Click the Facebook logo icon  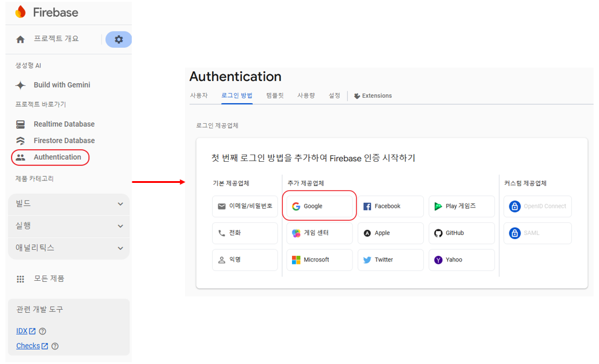tap(367, 206)
